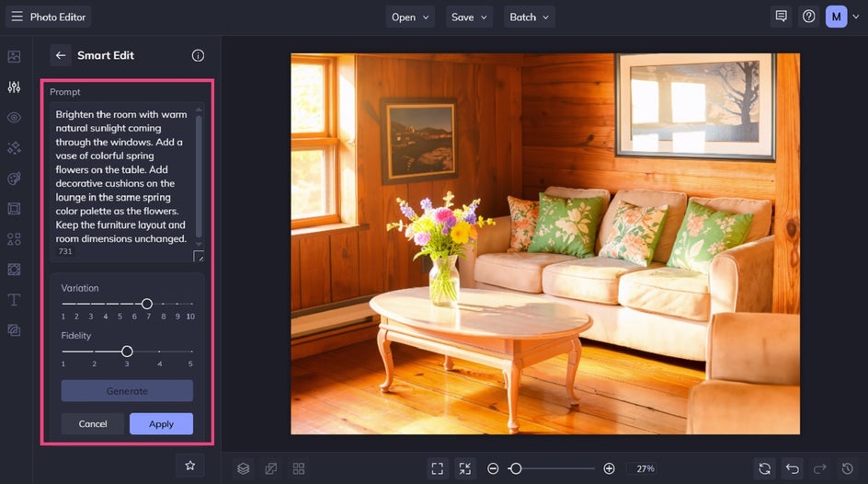Click the compare before/after icon
Screen dimensions: 868x484
pos(270,468)
